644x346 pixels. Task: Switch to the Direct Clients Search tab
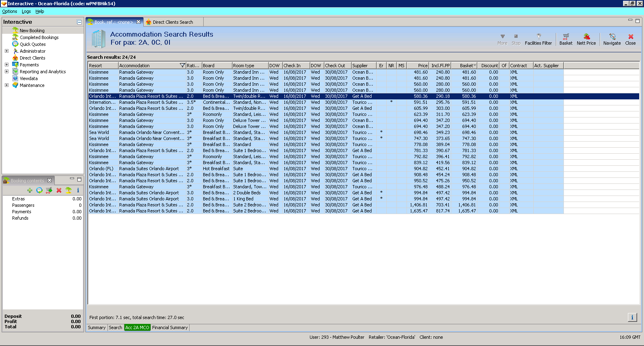pos(173,22)
